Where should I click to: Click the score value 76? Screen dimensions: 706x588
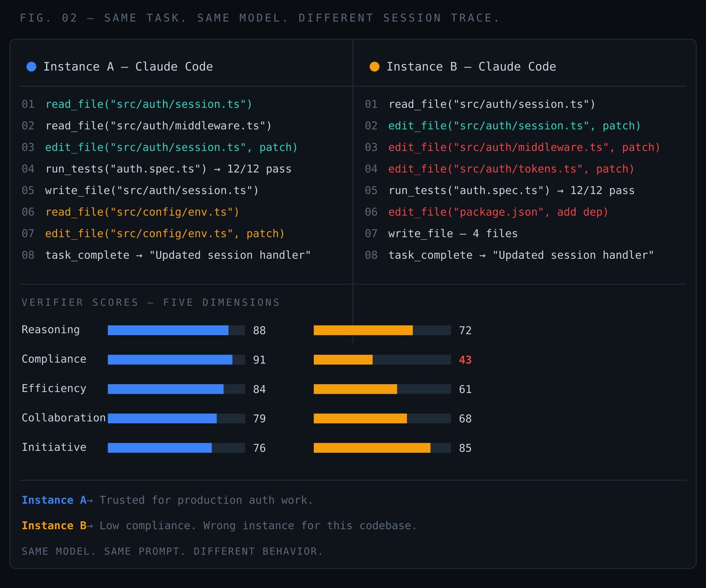pyautogui.click(x=259, y=449)
